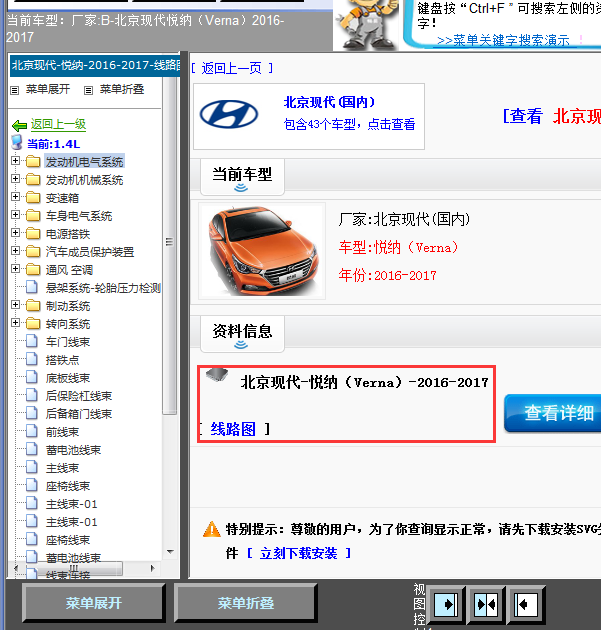601x630 pixels.
Task: Click the bottom 菜单展开 button
Action: pyautogui.click(x=94, y=603)
